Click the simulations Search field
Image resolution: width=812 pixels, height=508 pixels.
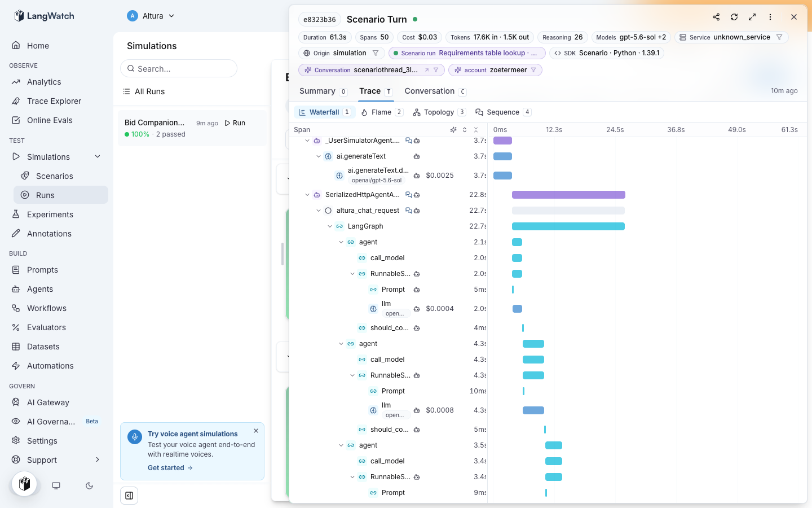tap(179, 68)
